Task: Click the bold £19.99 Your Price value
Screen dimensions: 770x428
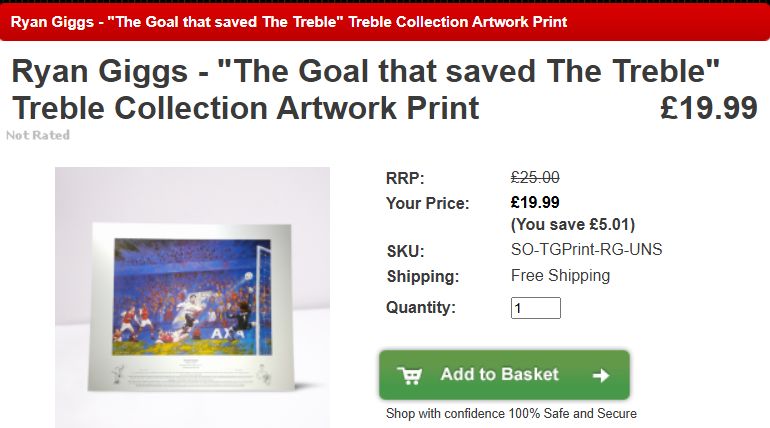Action: [x=535, y=203]
